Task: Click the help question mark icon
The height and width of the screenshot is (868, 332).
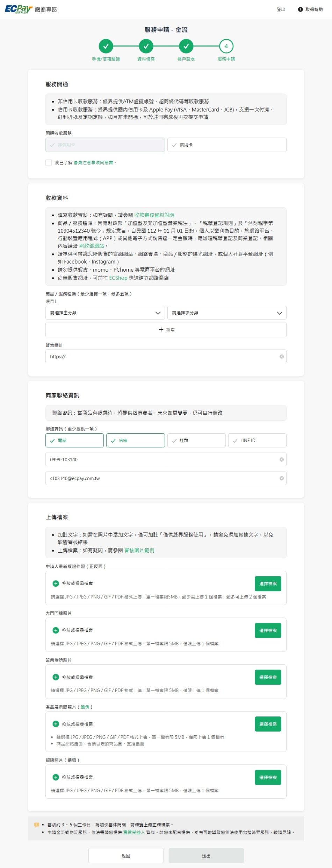Action: tap(300, 9)
